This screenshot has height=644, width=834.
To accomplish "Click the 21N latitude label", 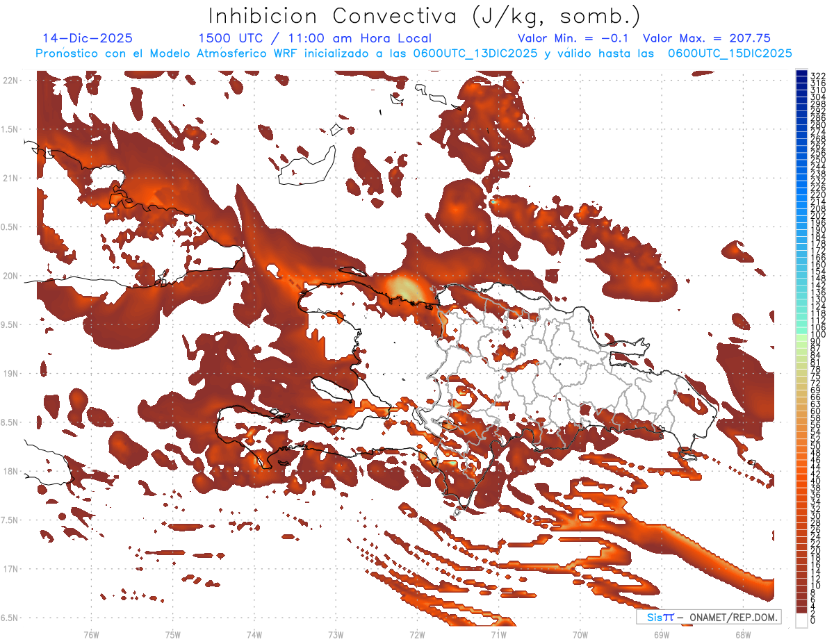I will (10, 178).
